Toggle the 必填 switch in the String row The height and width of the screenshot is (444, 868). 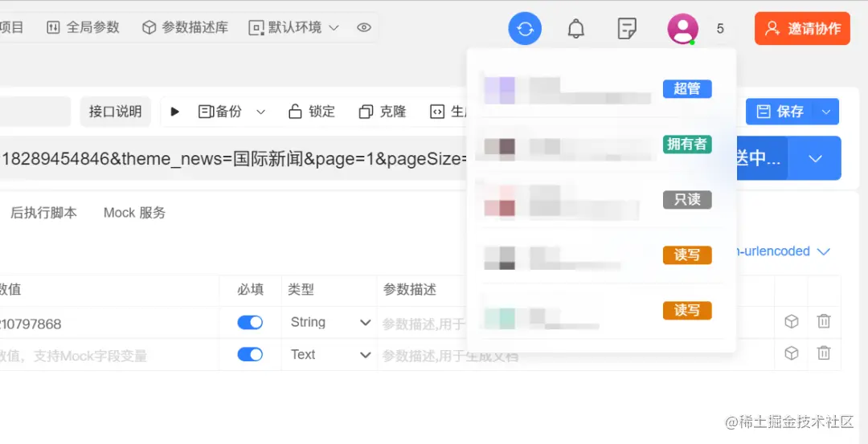tap(250, 322)
